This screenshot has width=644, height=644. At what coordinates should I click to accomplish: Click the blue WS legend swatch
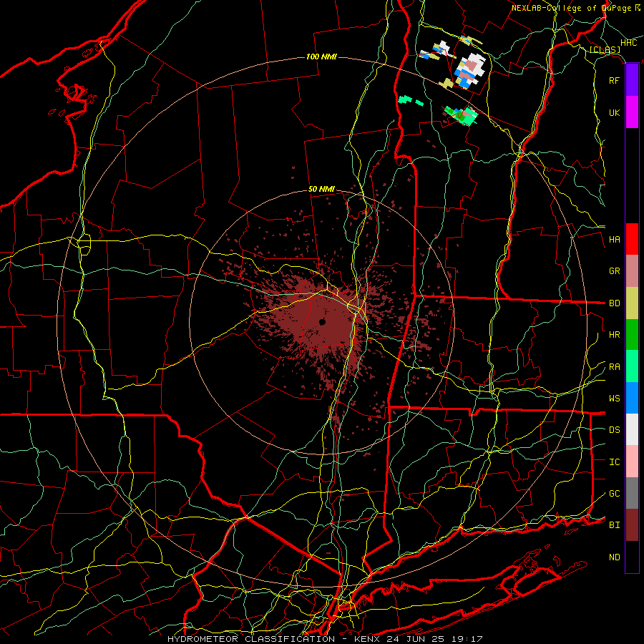click(x=632, y=398)
